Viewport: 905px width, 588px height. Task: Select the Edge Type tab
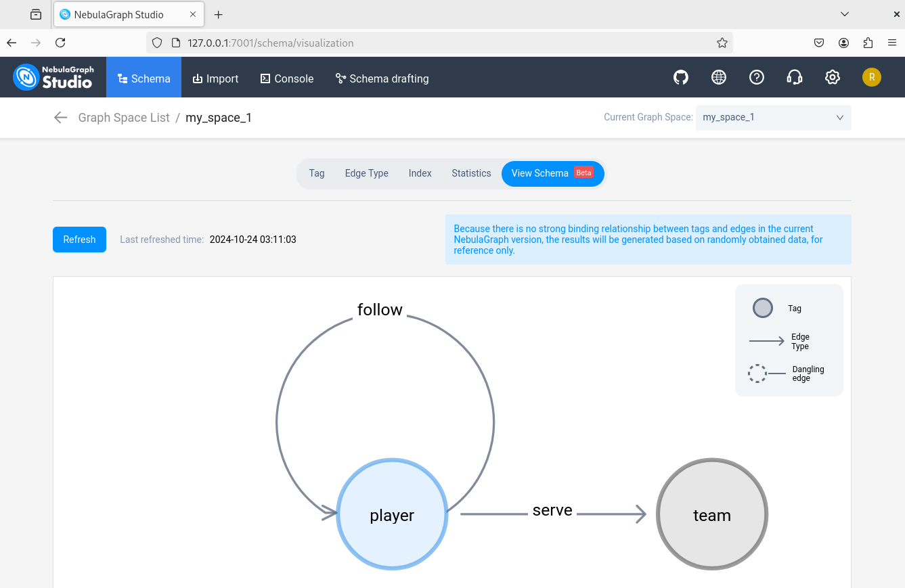[x=366, y=173]
